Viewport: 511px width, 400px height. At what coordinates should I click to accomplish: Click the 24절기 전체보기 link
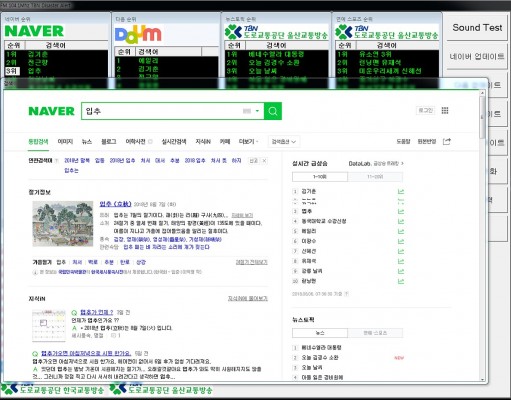tap(252, 262)
